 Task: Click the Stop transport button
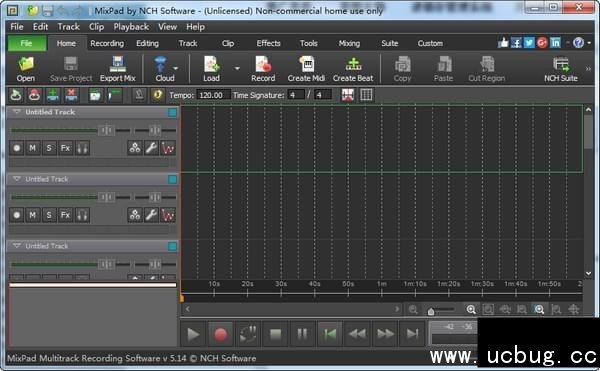tap(275, 334)
